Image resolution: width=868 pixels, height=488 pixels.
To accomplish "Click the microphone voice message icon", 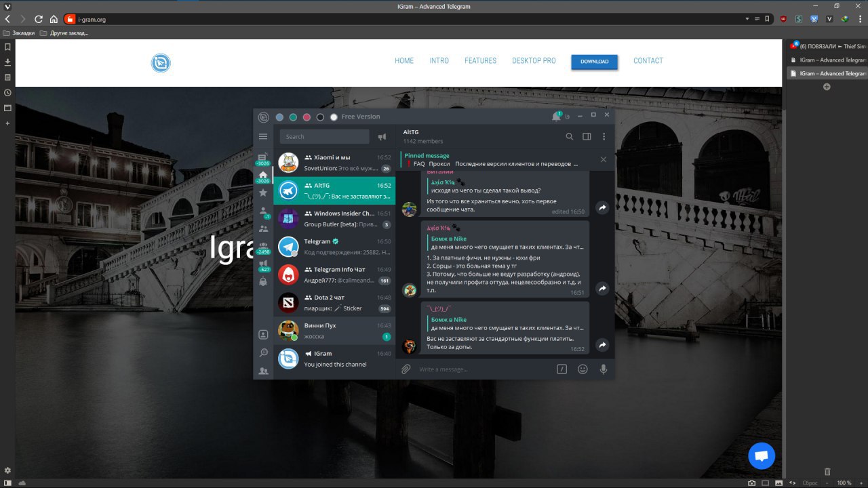I will pos(603,369).
